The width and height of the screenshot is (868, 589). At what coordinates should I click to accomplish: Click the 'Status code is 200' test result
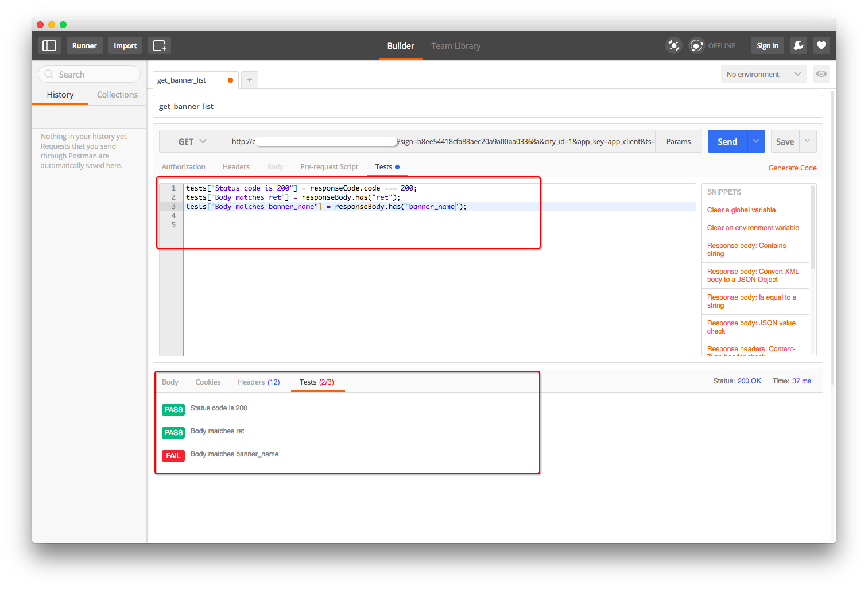tap(219, 408)
